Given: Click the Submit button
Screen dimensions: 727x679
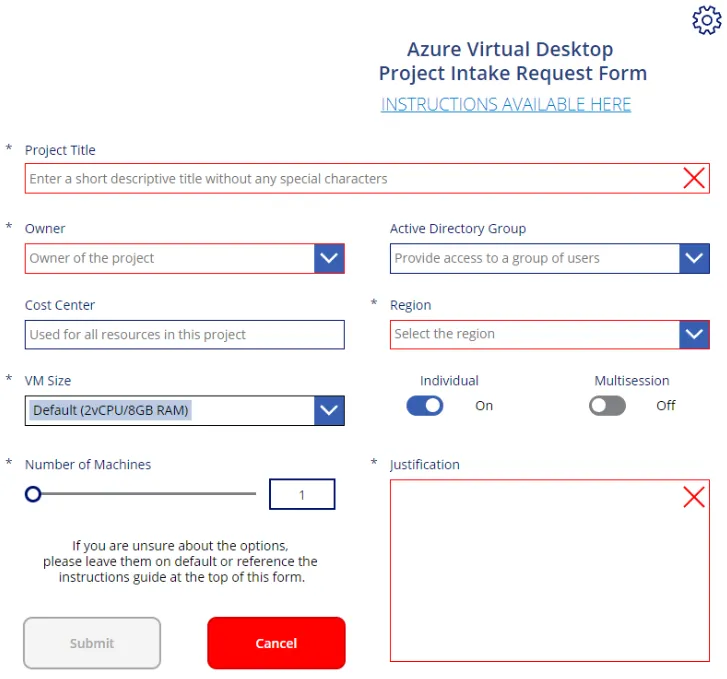Looking at the screenshot, I should click(92, 643).
